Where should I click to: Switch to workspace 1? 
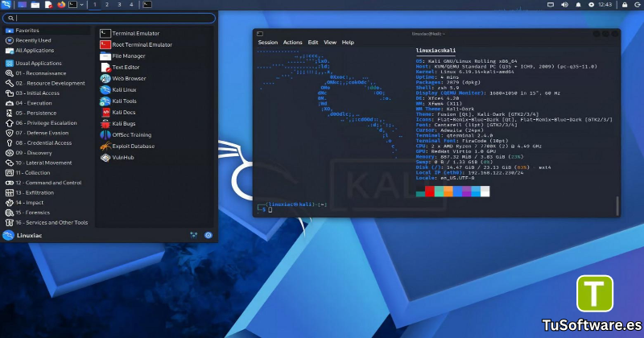[x=94, y=5]
